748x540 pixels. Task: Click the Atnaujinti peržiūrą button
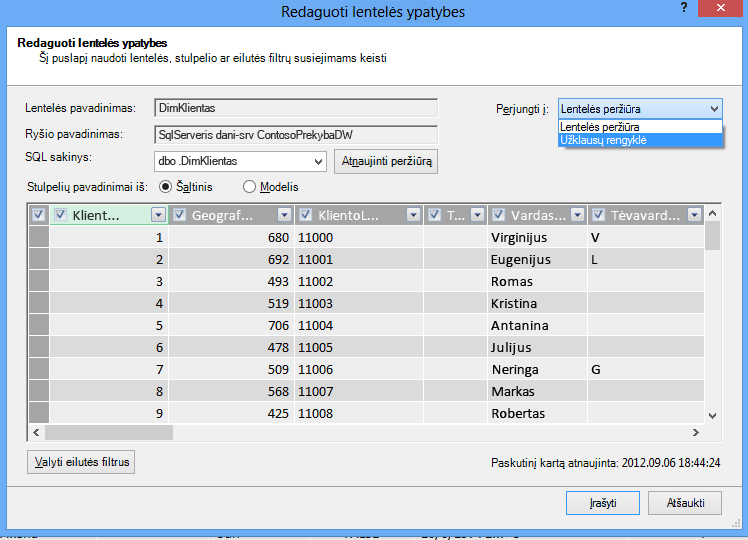pyautogui.click(x=386, y=161)
